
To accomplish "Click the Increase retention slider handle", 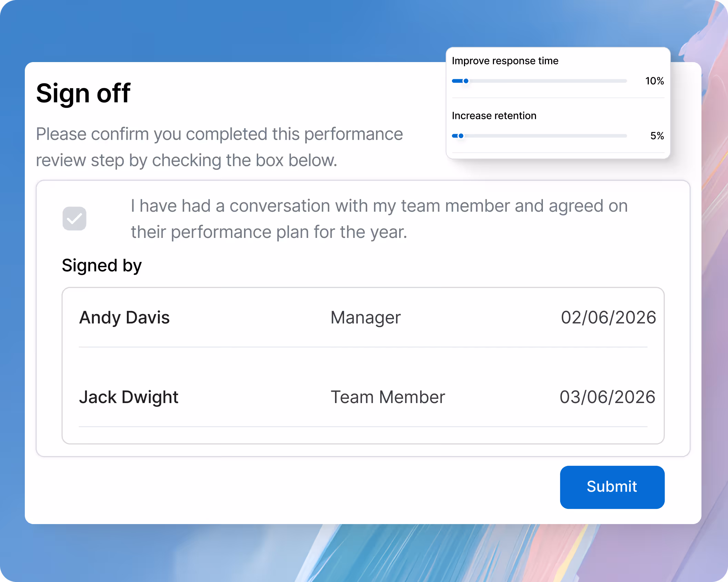I will (x=461, y=136).
